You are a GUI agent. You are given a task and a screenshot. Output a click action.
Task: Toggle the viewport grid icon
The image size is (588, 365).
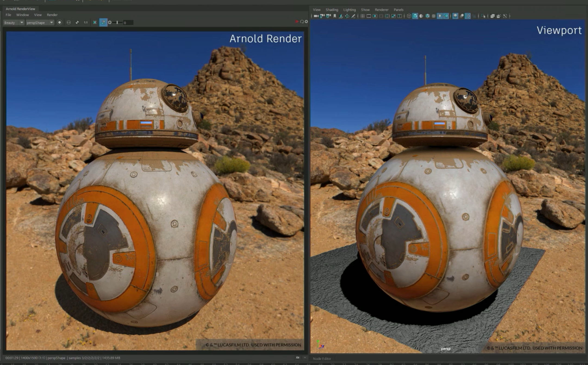[x=362, y=16]
